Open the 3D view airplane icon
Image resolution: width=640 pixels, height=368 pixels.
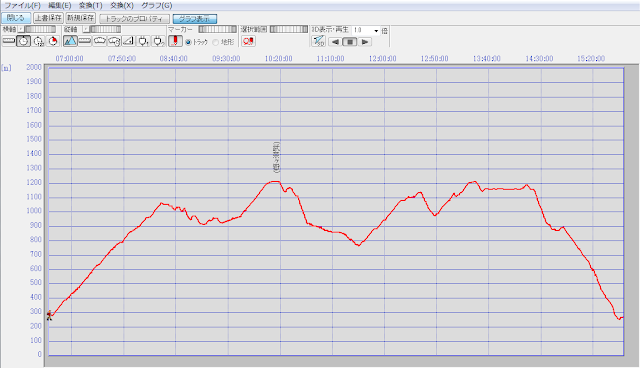(318, 41)
